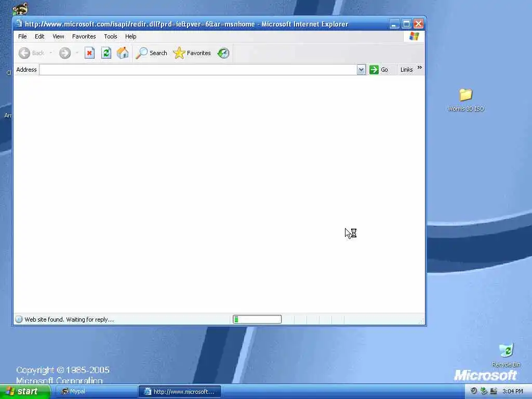Open the Worms 3D ISO folder
Screen dimensions: 532x399
tap(466, 99)
